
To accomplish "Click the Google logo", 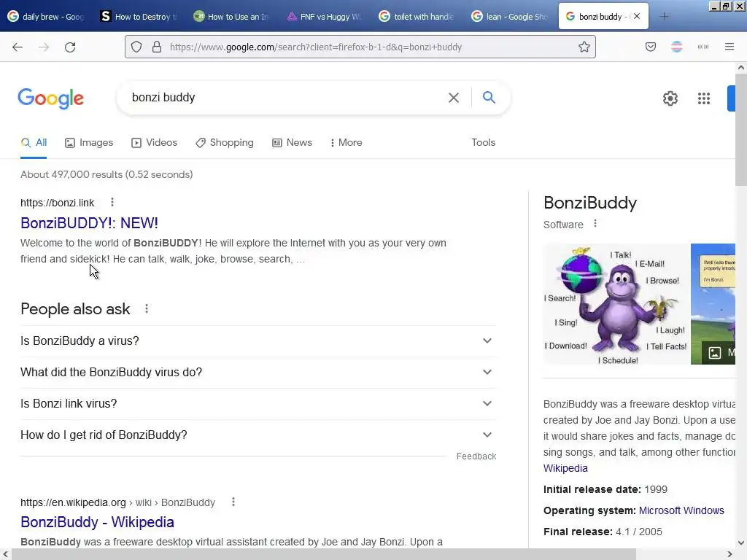I will pyautogui.click(x=51, y=98).
